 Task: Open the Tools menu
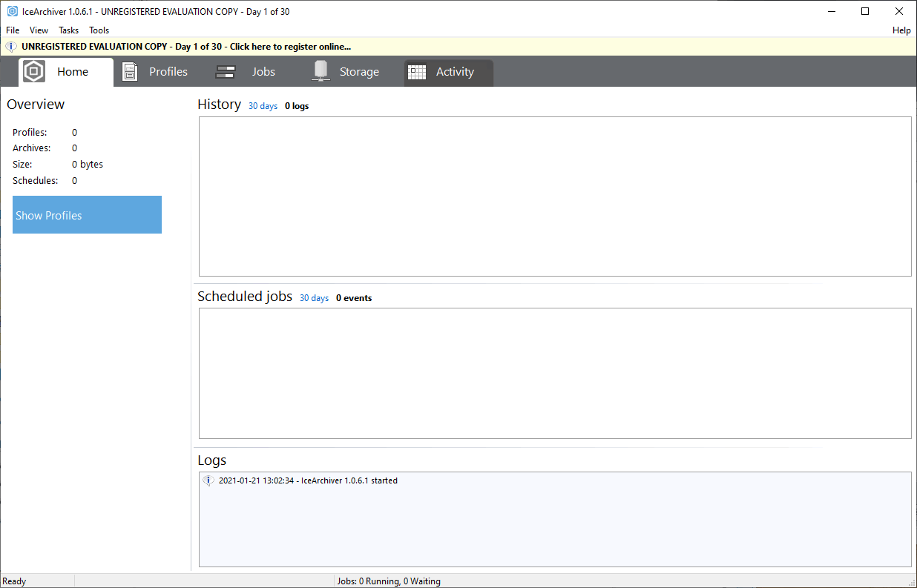[99, 30]
